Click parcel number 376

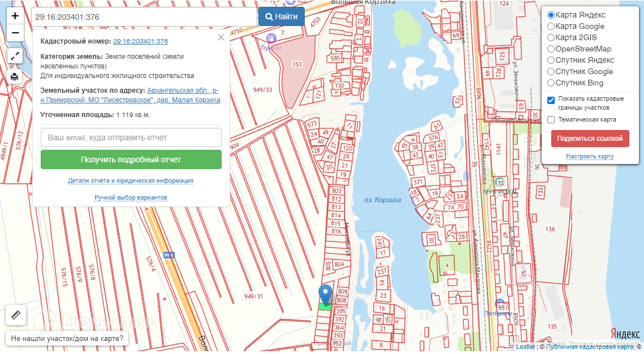433,137
